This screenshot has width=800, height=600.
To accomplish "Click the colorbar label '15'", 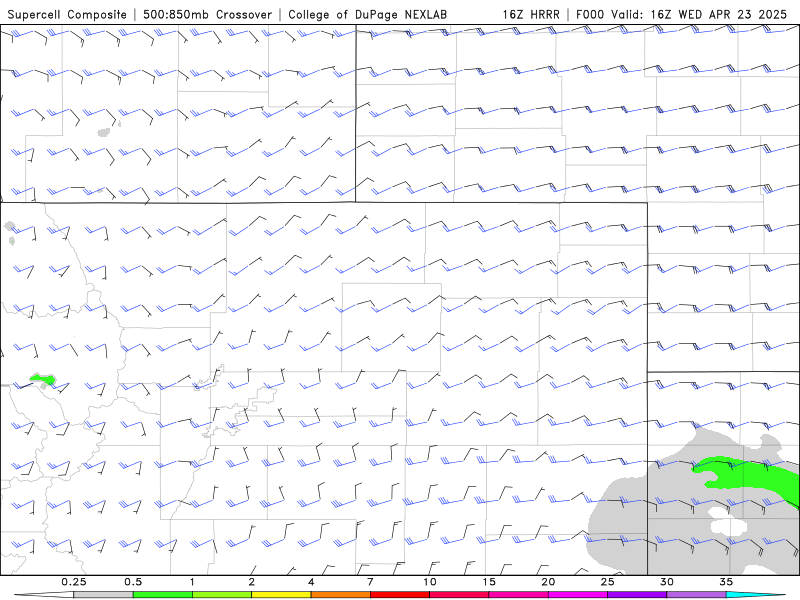I will point(489,582).
